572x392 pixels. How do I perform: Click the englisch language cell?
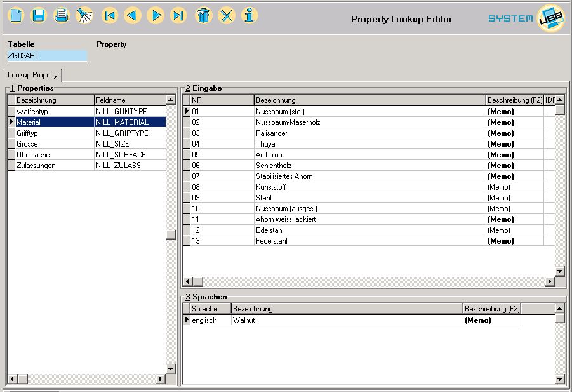pos(211,320)
